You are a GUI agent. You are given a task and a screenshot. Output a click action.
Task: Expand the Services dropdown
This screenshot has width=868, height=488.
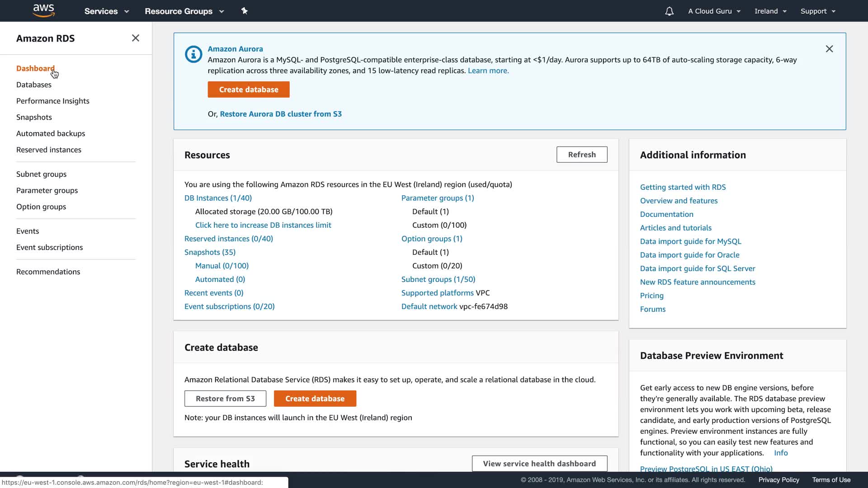pos(106,11)
